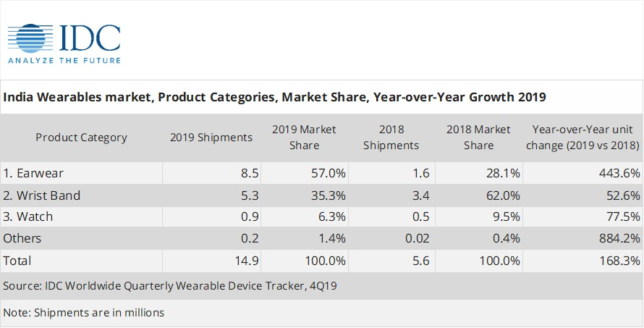644x328 pixels.
Task: Select the Earwear row label
Action: pos(33,173)
